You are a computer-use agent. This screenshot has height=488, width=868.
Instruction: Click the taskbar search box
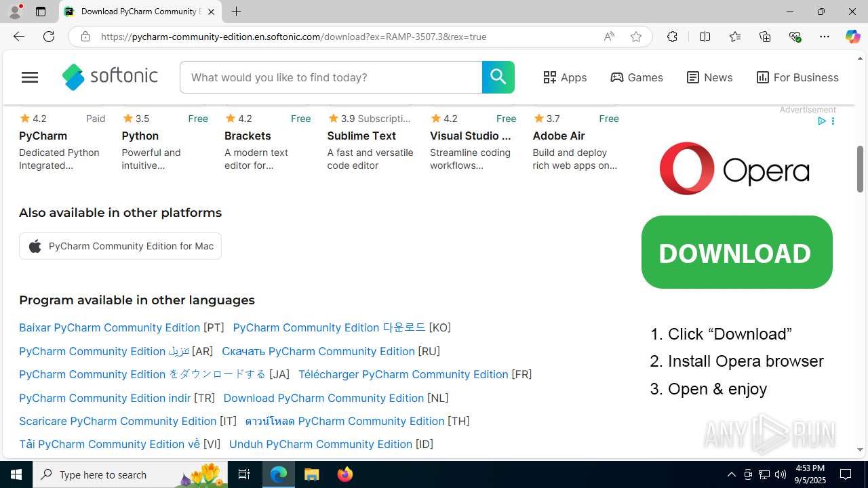click(x=130, y=474)
